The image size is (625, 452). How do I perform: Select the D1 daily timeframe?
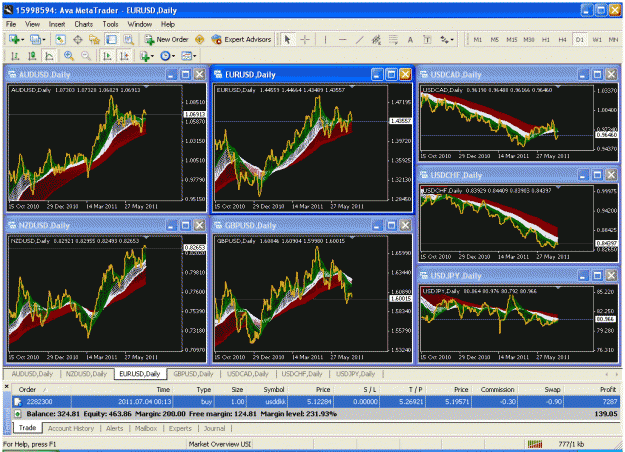click(x=580, y=39)
